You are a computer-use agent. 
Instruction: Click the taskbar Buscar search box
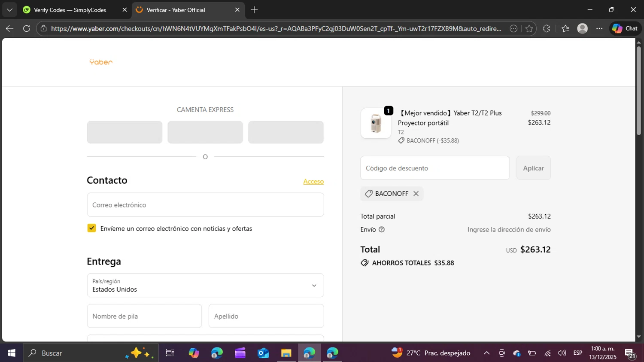click(x=91, y=353)
